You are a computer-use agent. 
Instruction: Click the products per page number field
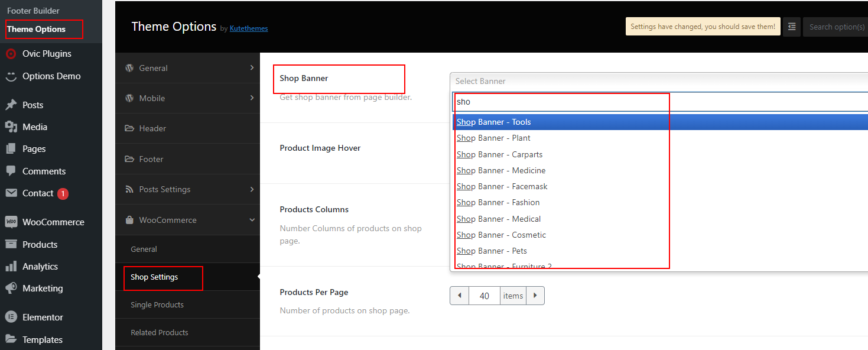485,296
